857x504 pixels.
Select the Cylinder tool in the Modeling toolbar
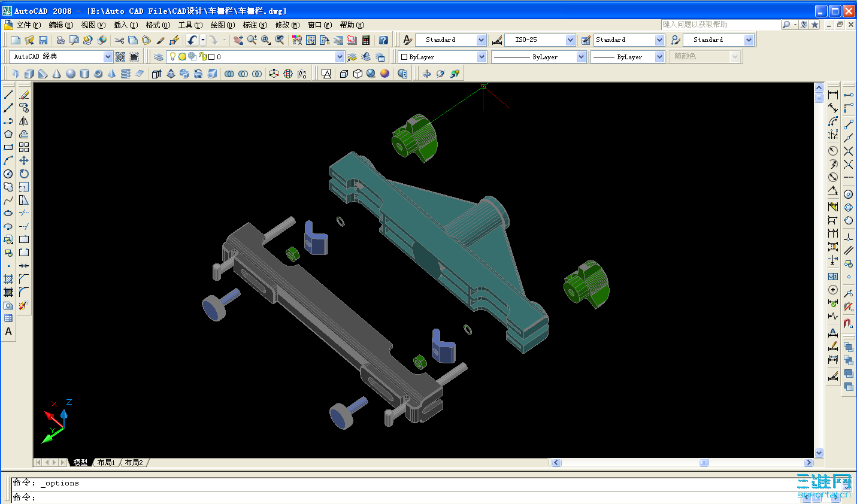(x=84, y=74)
